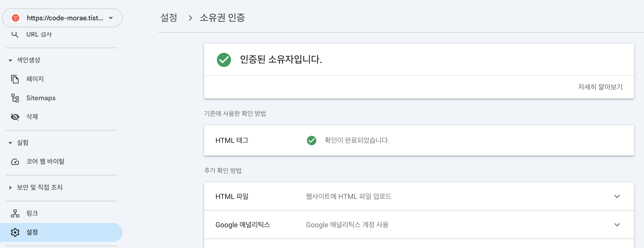Click the 설정 gear icon in sidebar
The width and height of the screenshot is (644, 248).
15,232
